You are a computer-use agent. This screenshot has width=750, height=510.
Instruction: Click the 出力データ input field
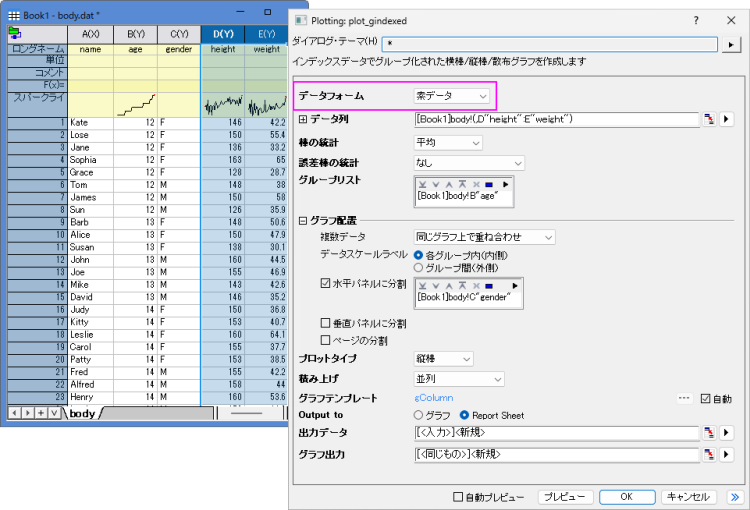(557, 432)
